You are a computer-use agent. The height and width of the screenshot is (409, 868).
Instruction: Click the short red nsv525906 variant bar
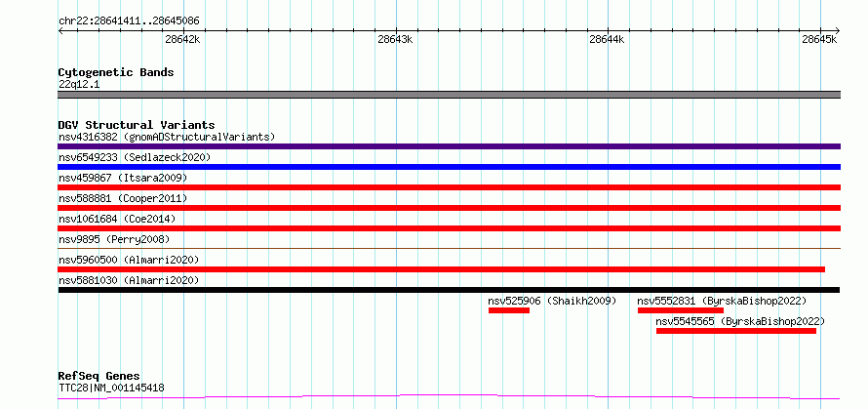[509, 310]
